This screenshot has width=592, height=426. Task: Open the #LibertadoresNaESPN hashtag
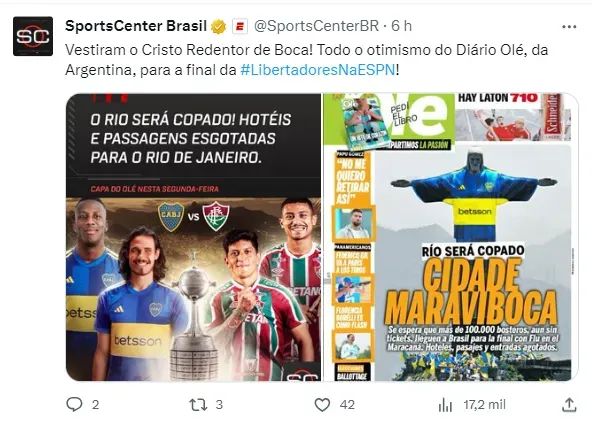pos(318,70)
